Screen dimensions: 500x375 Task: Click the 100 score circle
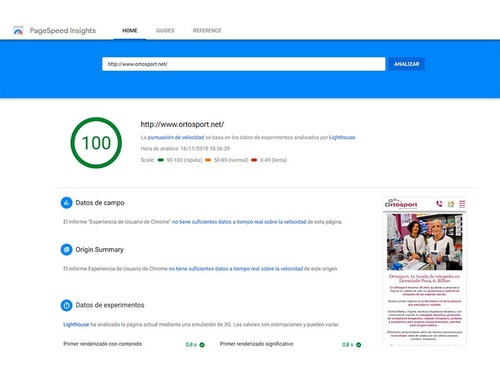coord(96,143)
